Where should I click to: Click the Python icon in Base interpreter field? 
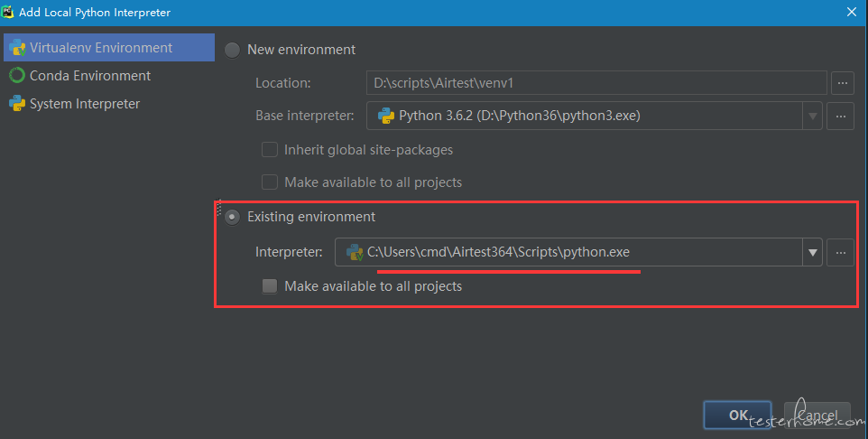point(385,116)
